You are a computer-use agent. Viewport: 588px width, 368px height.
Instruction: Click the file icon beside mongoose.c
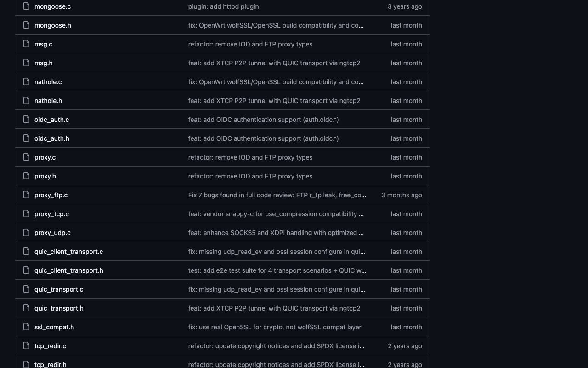(x=26, y=6)
